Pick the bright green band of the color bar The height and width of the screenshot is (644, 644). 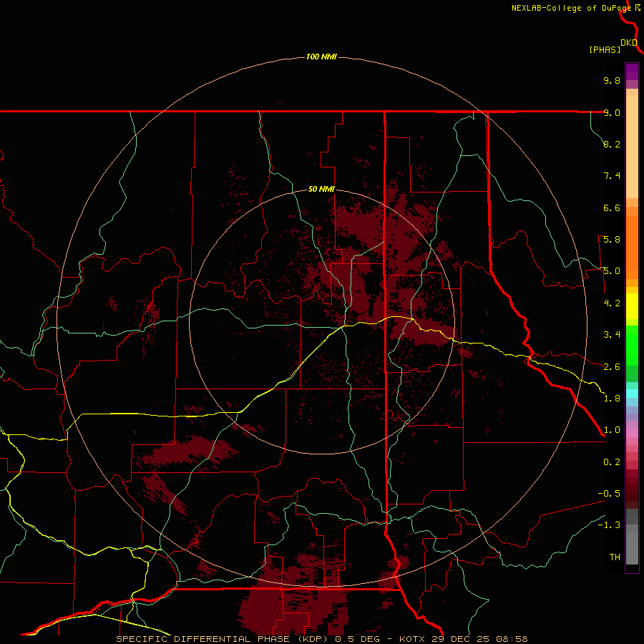click(x=632, y=346)
